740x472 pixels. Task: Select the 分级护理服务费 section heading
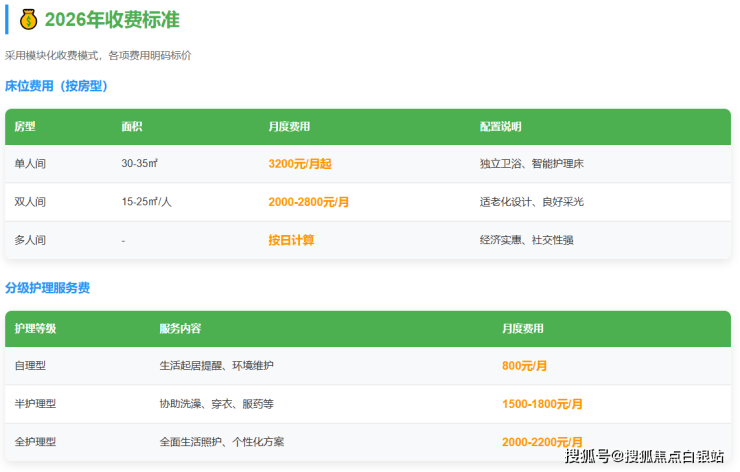point(47,288)
